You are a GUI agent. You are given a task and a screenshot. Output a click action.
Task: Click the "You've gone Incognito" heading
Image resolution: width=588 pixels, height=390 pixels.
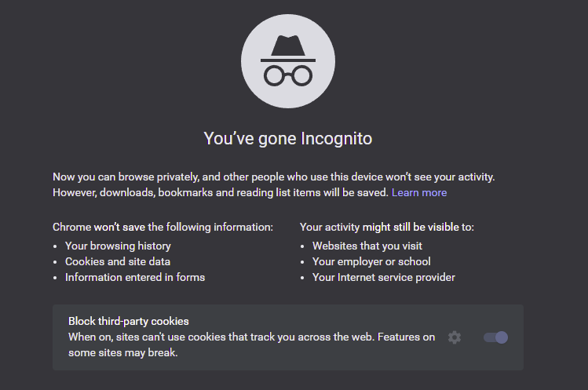pos(288,138)
